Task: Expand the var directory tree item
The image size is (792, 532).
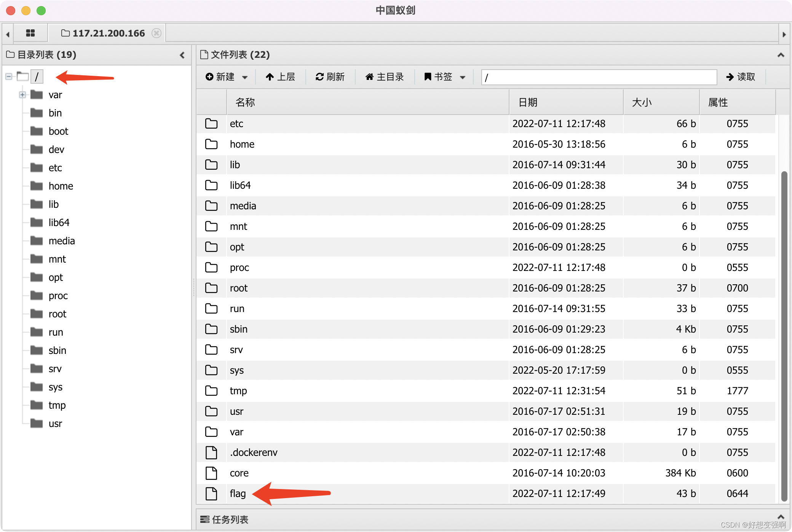Action: 21,94
